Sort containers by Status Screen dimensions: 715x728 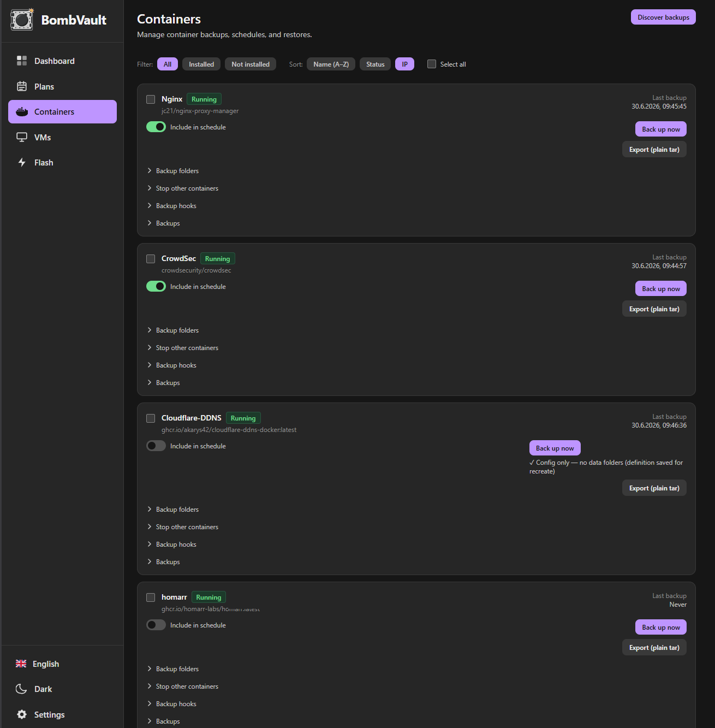[375, 64]
